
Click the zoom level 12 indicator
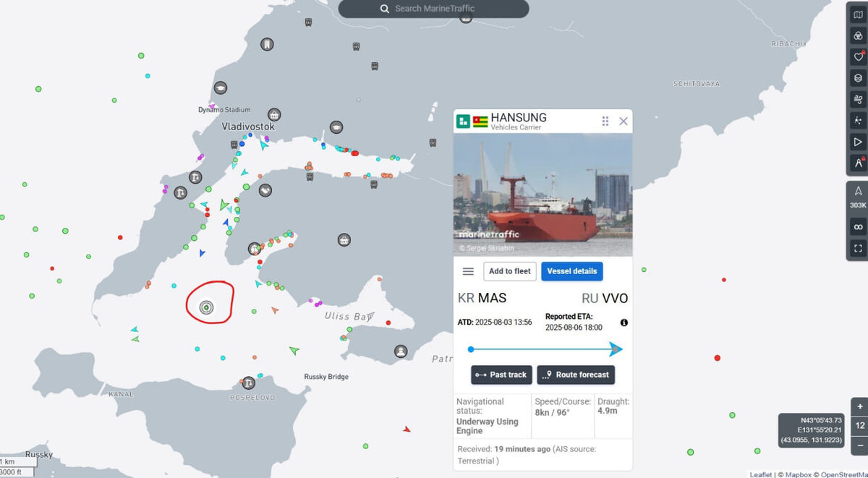tap(860, 425)
